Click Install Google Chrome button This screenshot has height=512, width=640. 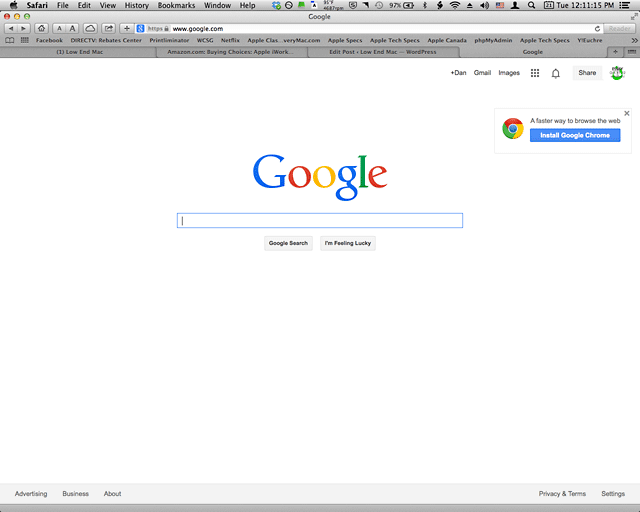(575, 135)
